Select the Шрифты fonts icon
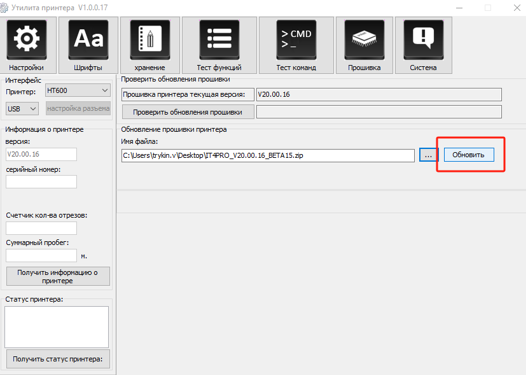The height and width of the screenshot is (375, 526). (88, 40)
